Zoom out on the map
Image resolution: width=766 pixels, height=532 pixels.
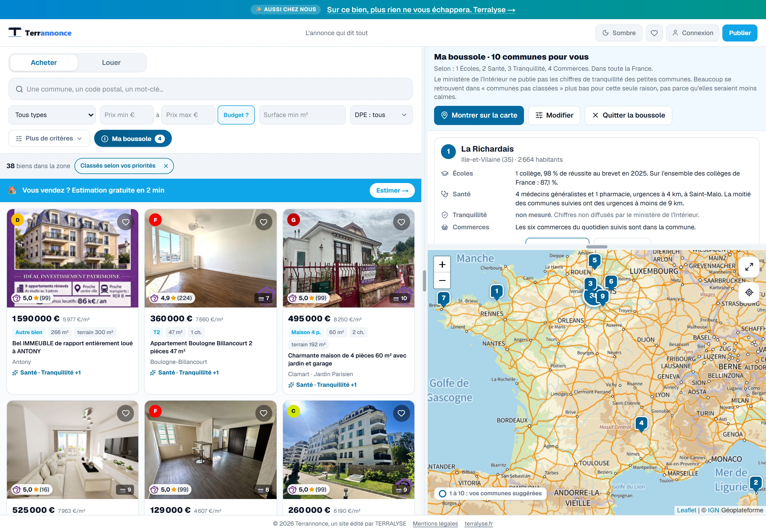[x=442, y=280]
